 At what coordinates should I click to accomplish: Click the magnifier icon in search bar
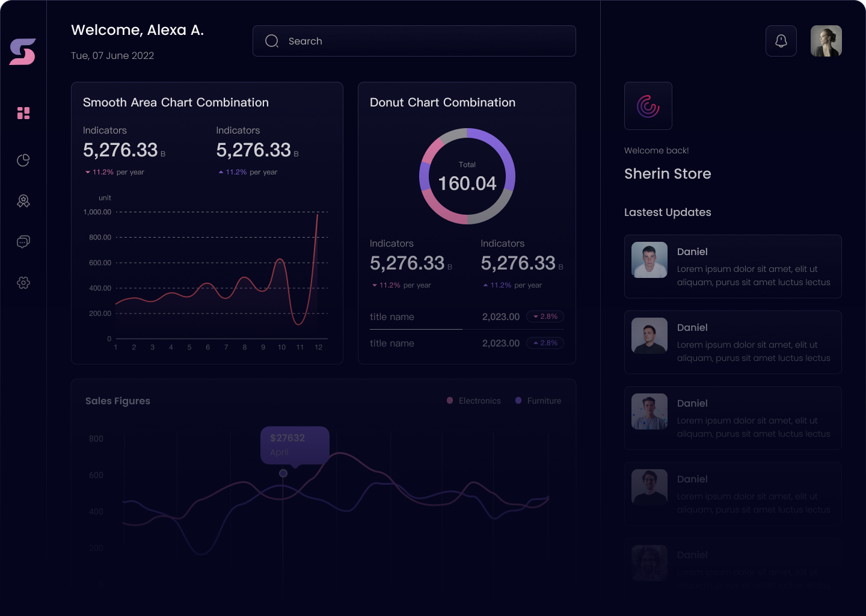(x=272, y=41)
